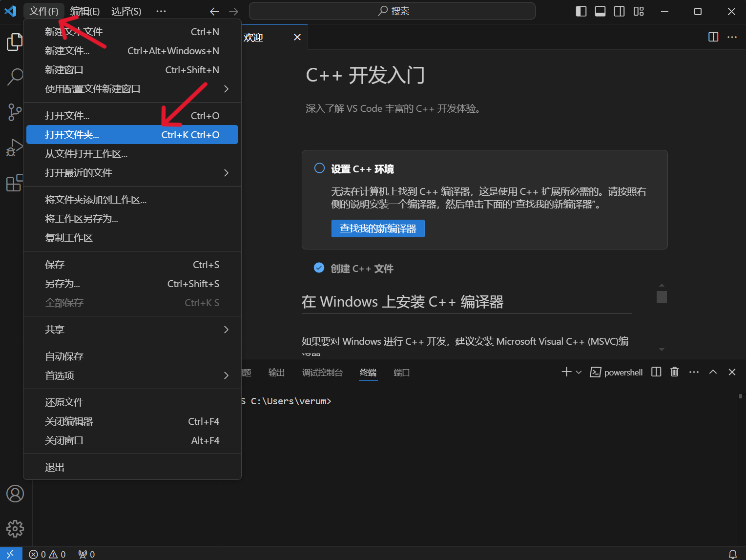Click the remote window status bar icon

(x=10, y=554)
